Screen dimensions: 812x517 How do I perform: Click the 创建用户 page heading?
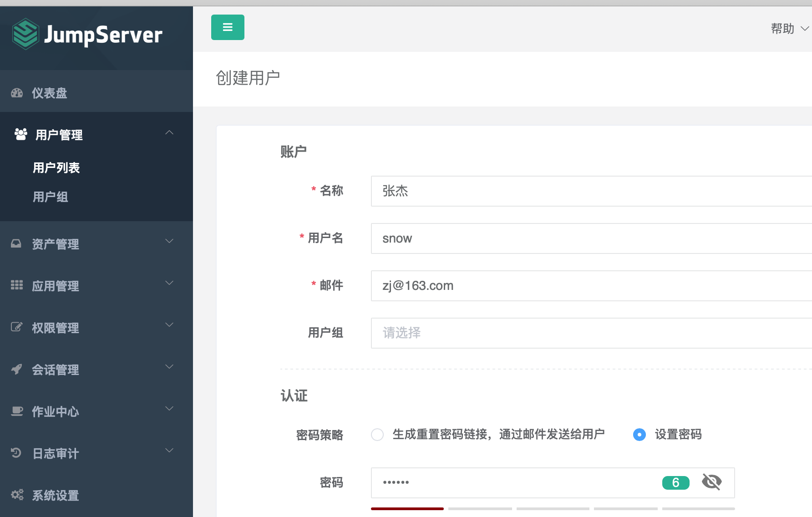coord(248,78)
